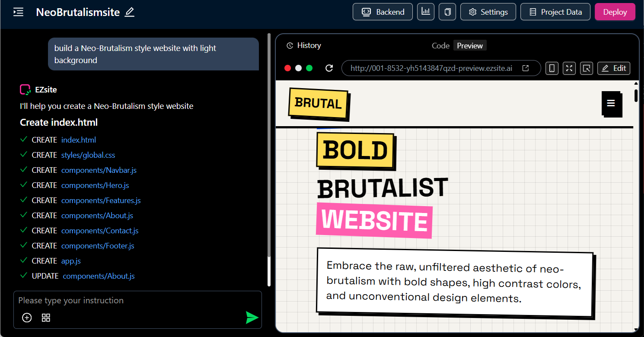
Task: Open preview URL in new tab
Action: point(526,68)
